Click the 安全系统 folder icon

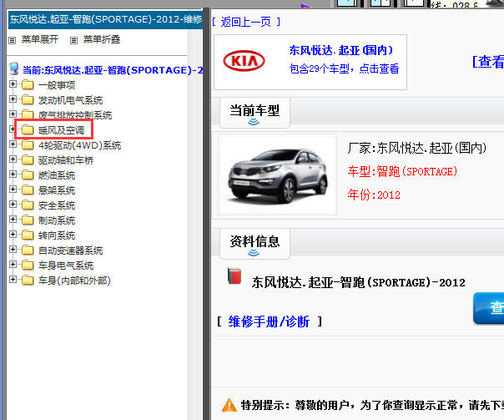28,205
